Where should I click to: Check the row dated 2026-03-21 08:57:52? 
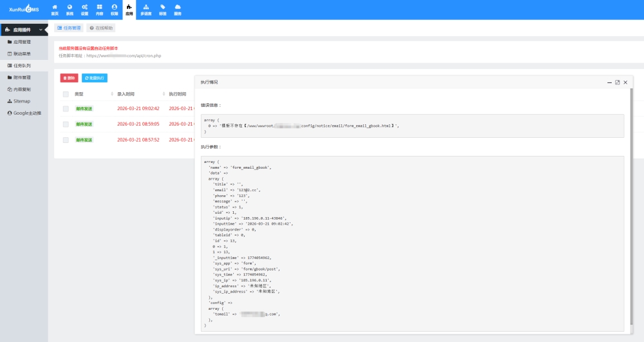click(66, 140)
